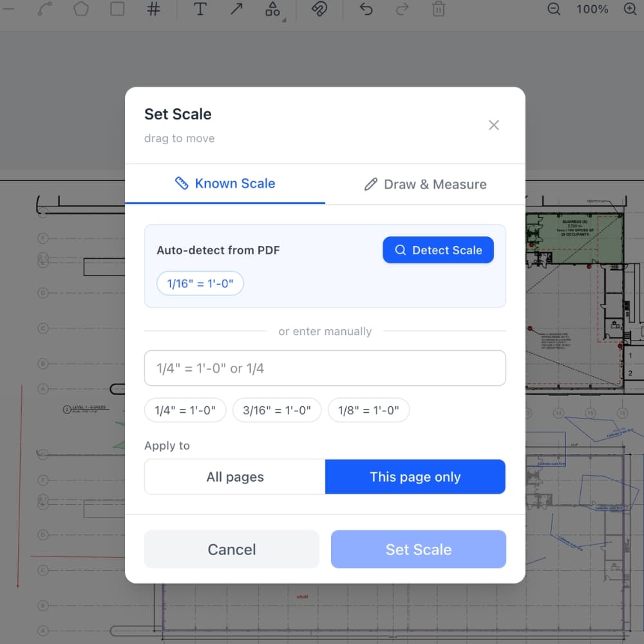The width and height of the screenshot is (644, 644).
Task: Click the hash count tool icon
Action: pos(153,10)
